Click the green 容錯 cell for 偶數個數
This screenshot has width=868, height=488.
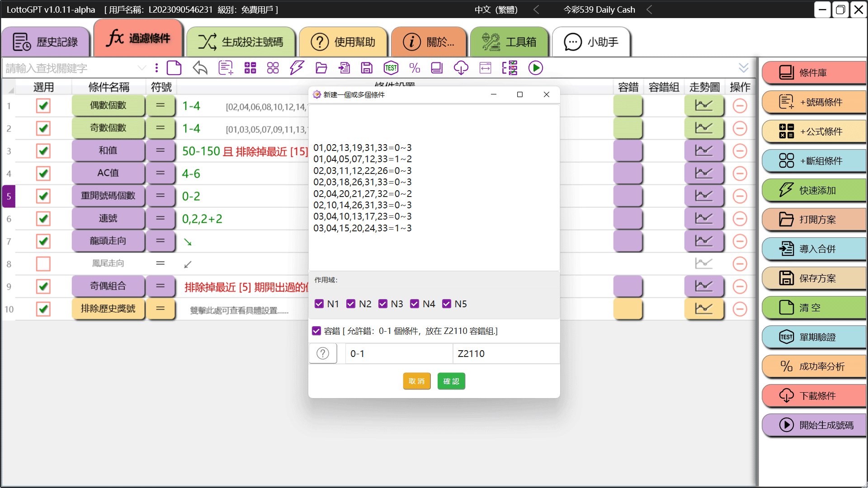coord(628,105)
